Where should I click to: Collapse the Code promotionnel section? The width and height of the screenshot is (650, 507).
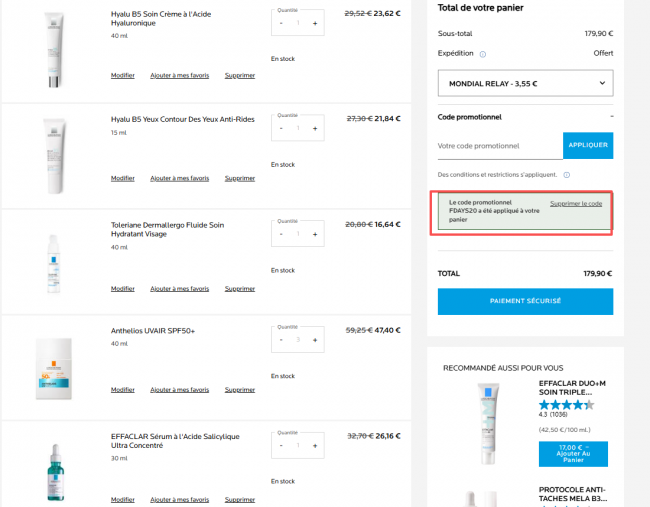611,117
